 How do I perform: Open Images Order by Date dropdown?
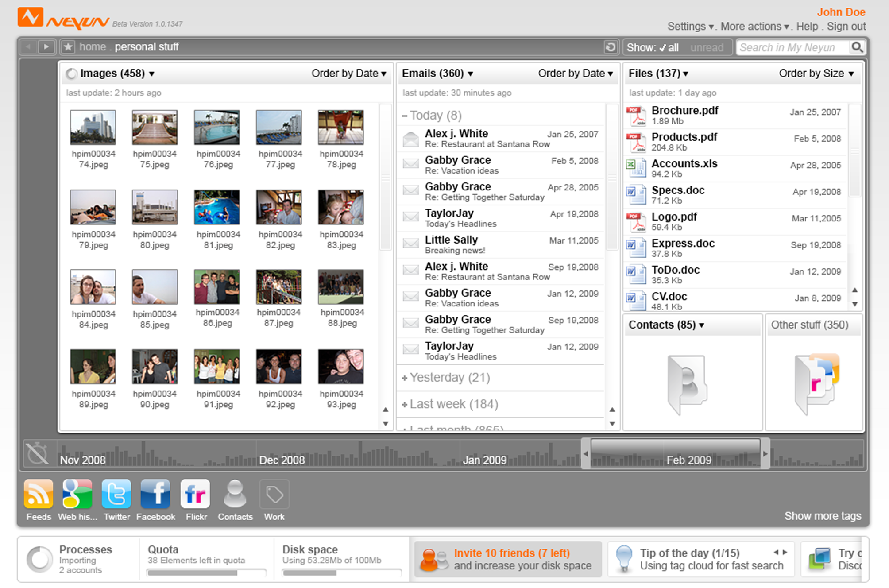pos(349,73)
